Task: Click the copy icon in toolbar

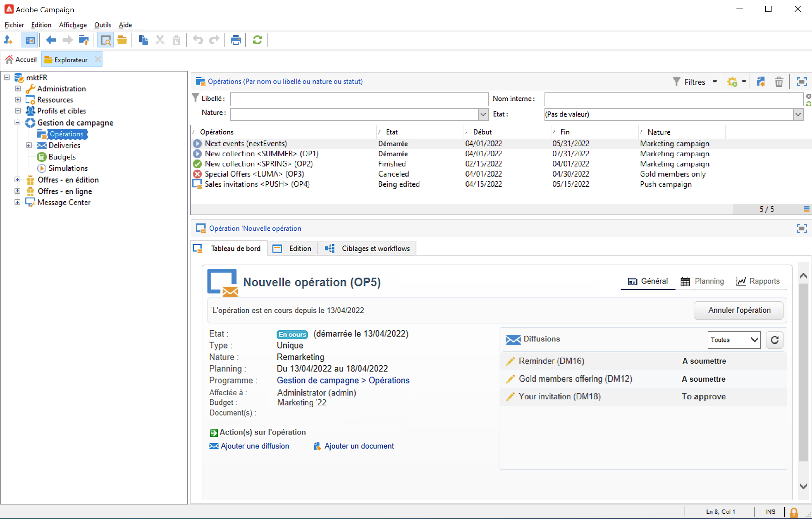Action: coord(143,40)
